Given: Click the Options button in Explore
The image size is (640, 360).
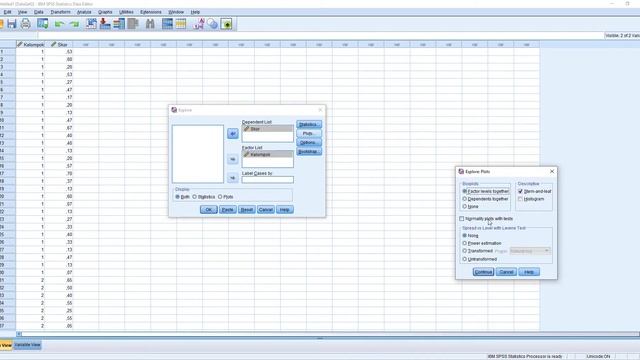Looking at the screenshot, I should [x=309, y=142].
